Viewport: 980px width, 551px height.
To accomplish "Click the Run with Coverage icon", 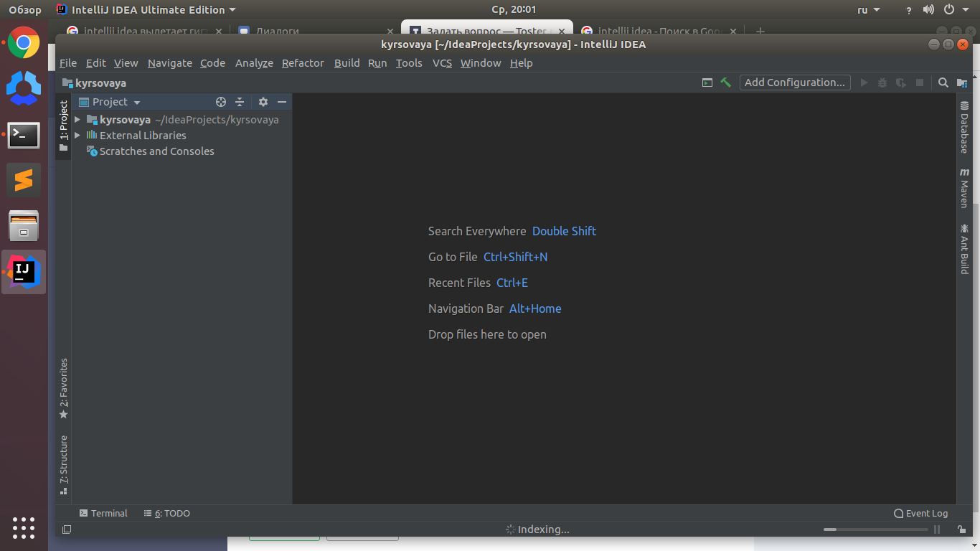I will (x=901, y=83).
